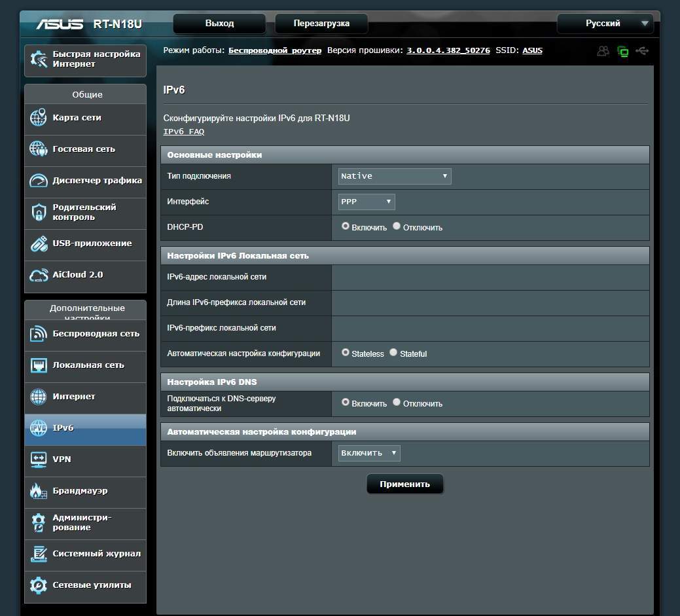This screenshot has width=680, height=616.
Task: Open the Русский language dropdown
Action: (x=605, y=24)
